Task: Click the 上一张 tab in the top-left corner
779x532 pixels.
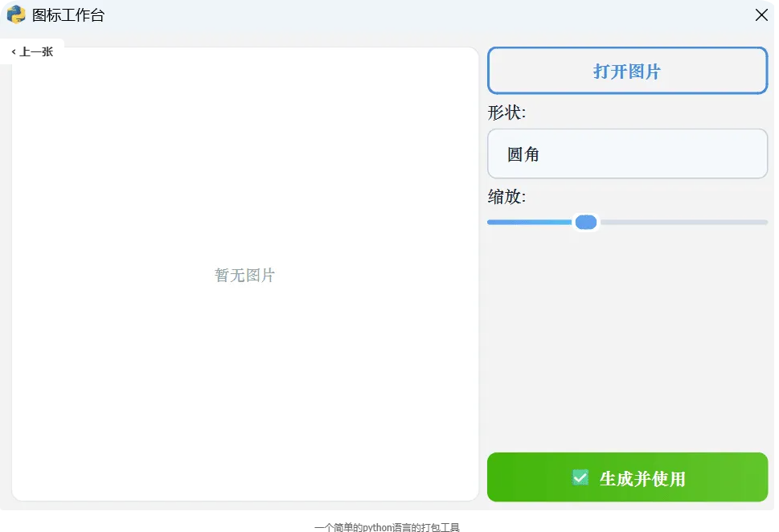Action: (33, 50)
